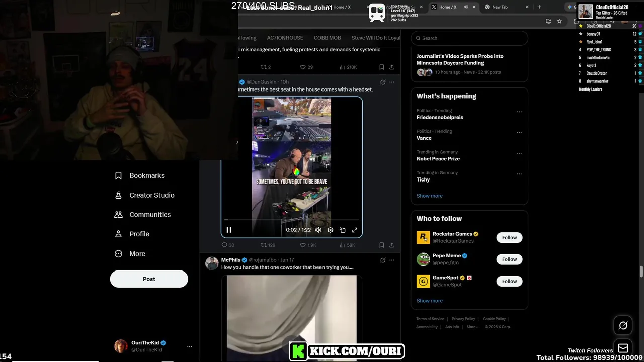The image size is (644, 362).
Task: Open the Terms of Service link
Action: click(x=430, y=319)
